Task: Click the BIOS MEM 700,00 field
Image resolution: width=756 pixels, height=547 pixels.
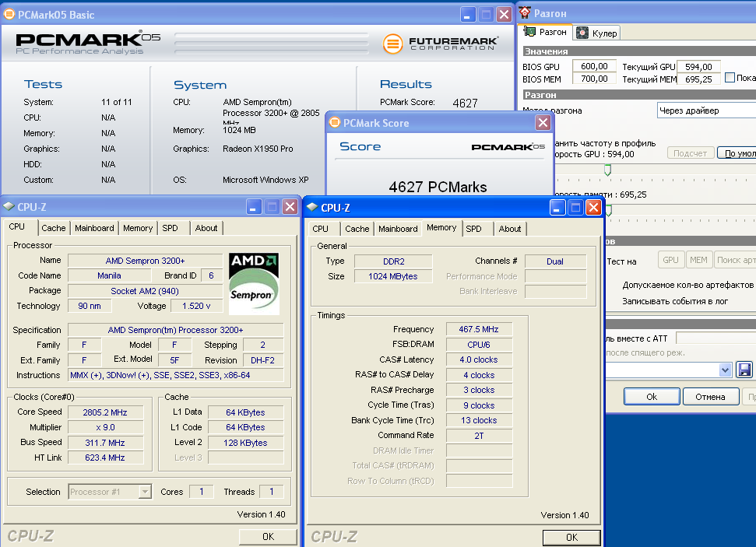Action: pyautogui.click(x=594, y=79)
